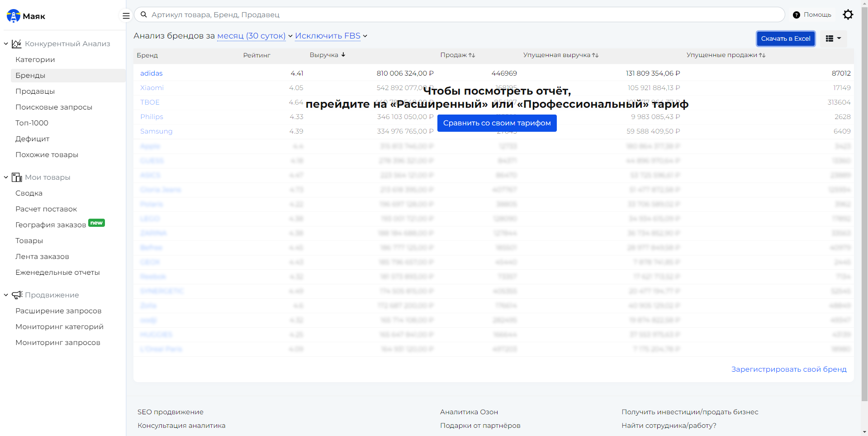868x436 pixels.
Task: Click the Скачать в Excel button
Action: [x=786, y=38]
